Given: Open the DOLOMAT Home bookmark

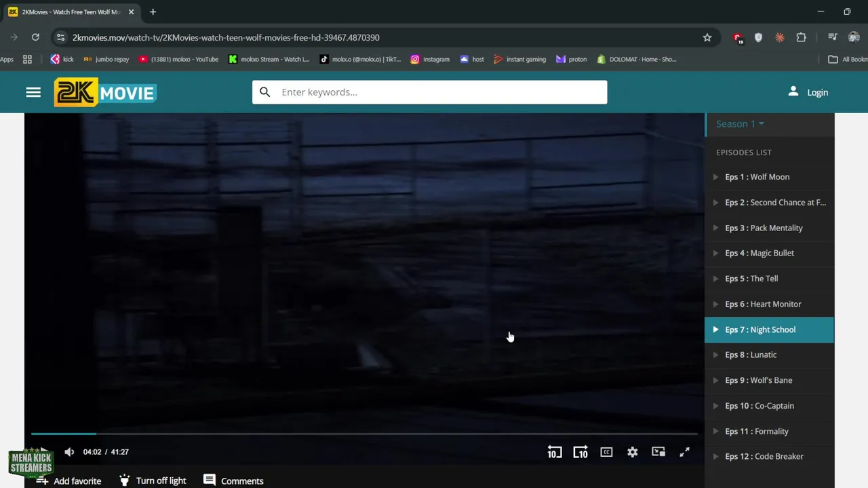Looking at the screenshot, I should [636, 59].
